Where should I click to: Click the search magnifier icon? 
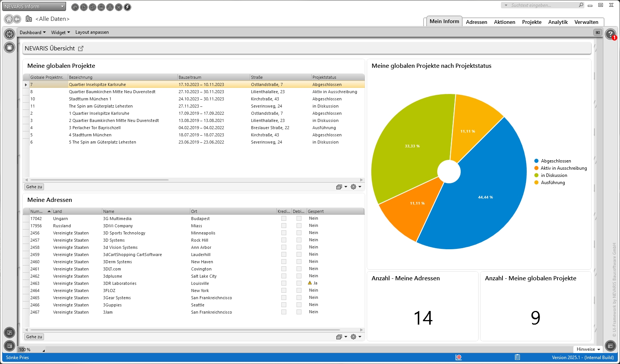click(x=581, y=5)
